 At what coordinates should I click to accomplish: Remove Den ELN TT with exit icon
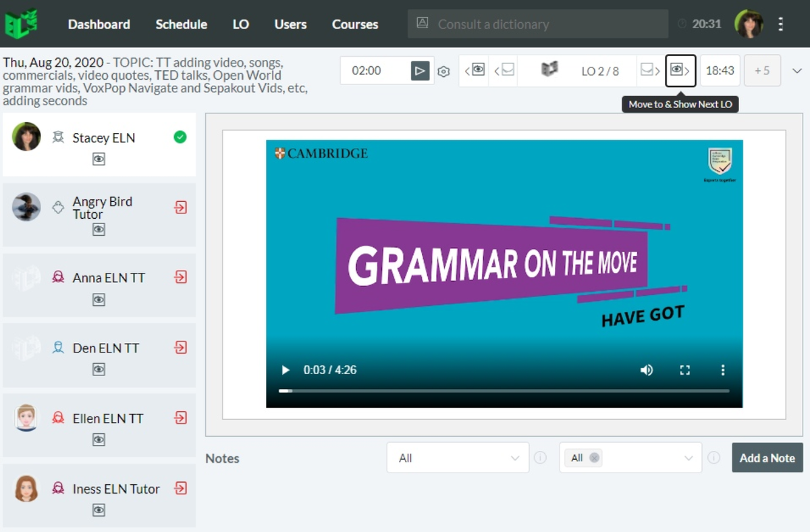[180, 347]
